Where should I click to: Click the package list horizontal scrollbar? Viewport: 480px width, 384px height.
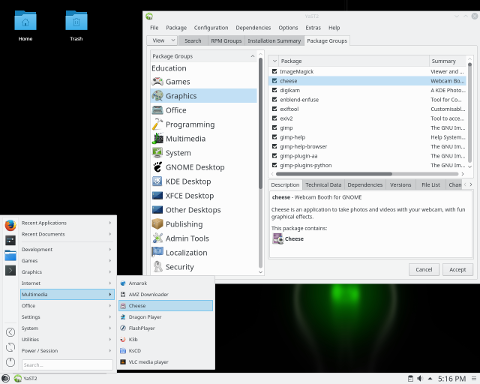coord(334,174)
